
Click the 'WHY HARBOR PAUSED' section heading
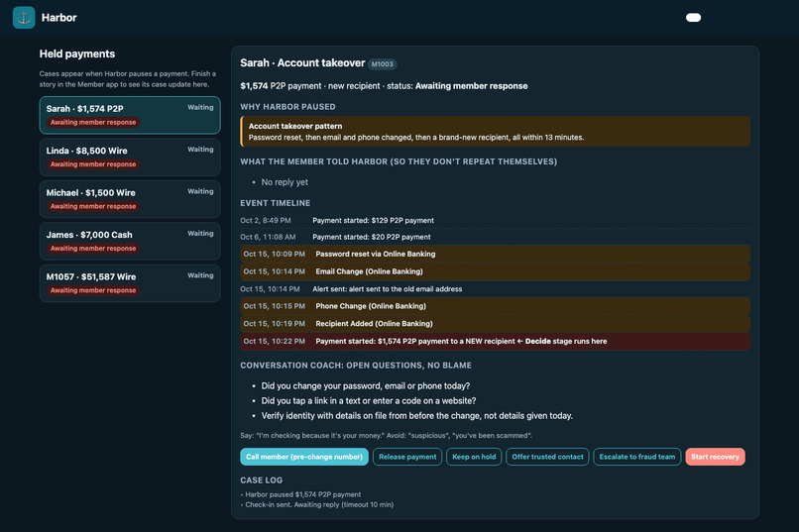tap(287, 107)
